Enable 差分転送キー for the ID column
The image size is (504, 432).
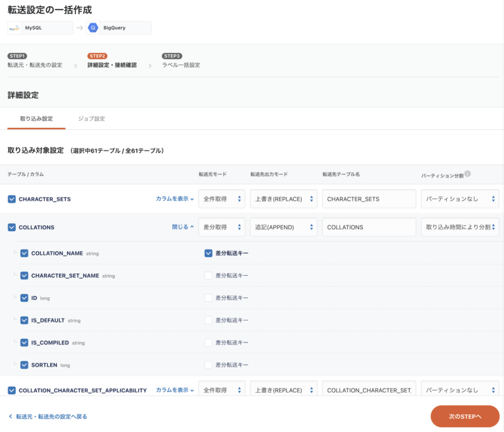pyautogui.click(x=209, y=298)
